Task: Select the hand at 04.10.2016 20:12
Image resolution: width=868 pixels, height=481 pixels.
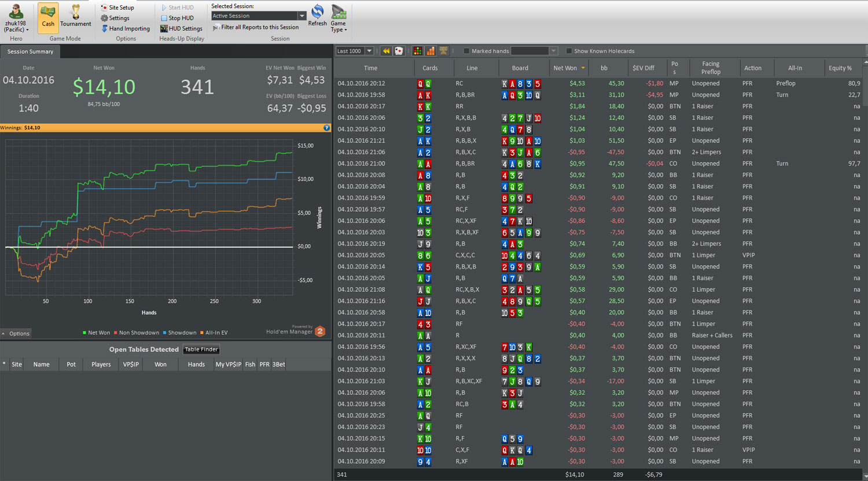Action: [x=599, y=83]
